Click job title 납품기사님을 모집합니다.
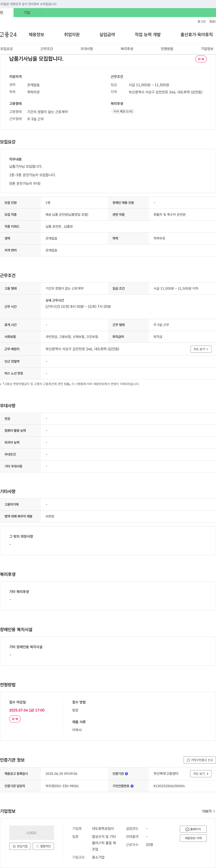This screenshot has width=216, height=868. (36, 59)
